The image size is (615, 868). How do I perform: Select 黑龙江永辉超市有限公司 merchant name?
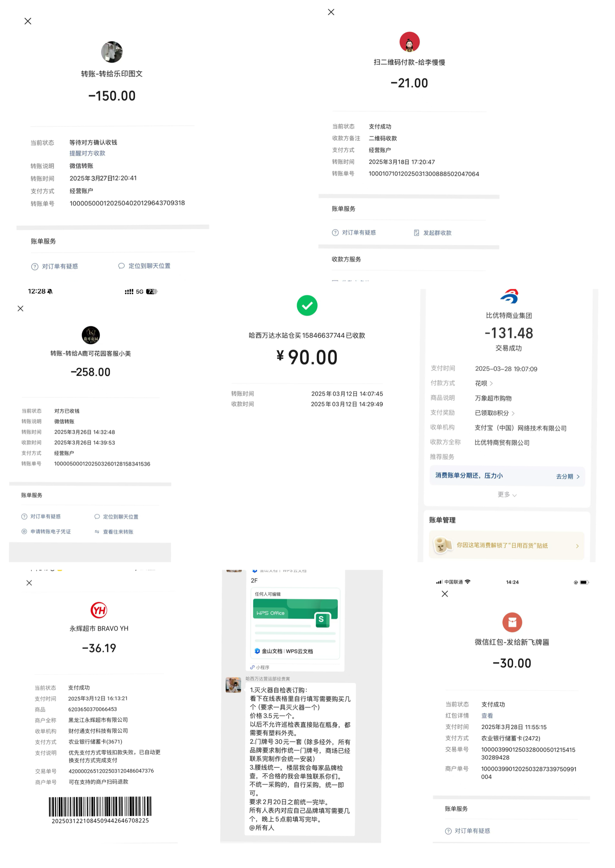tap(98, 720)
